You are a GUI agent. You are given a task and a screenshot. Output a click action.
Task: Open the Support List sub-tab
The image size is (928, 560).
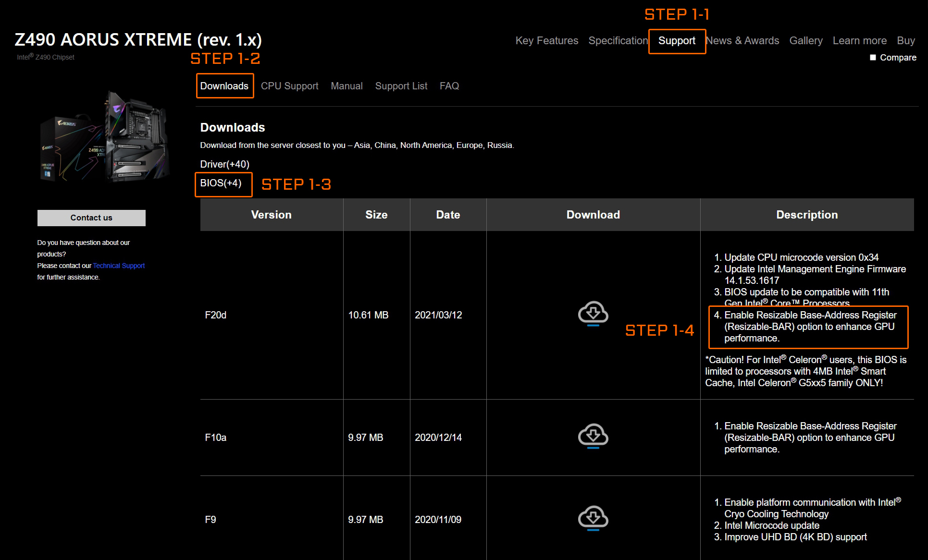tap(401, 86)
